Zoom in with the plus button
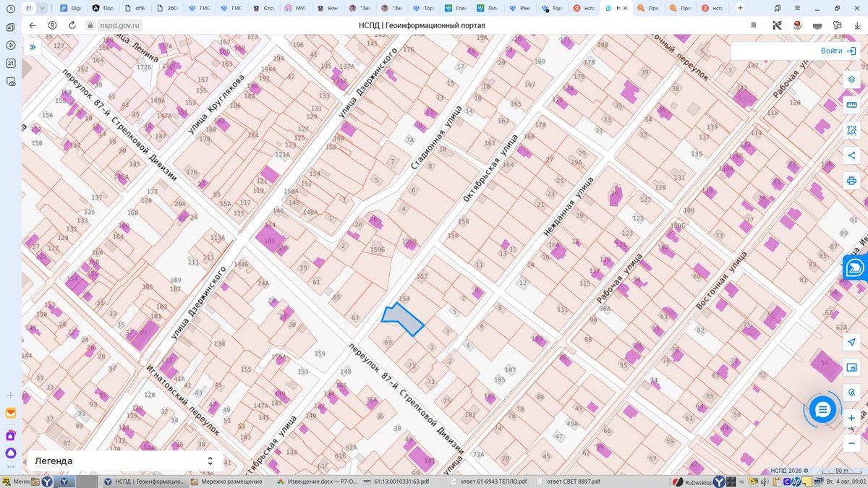The height and width of the screenshot is (488, 868). pyautogui.click(x=851, y=418)
